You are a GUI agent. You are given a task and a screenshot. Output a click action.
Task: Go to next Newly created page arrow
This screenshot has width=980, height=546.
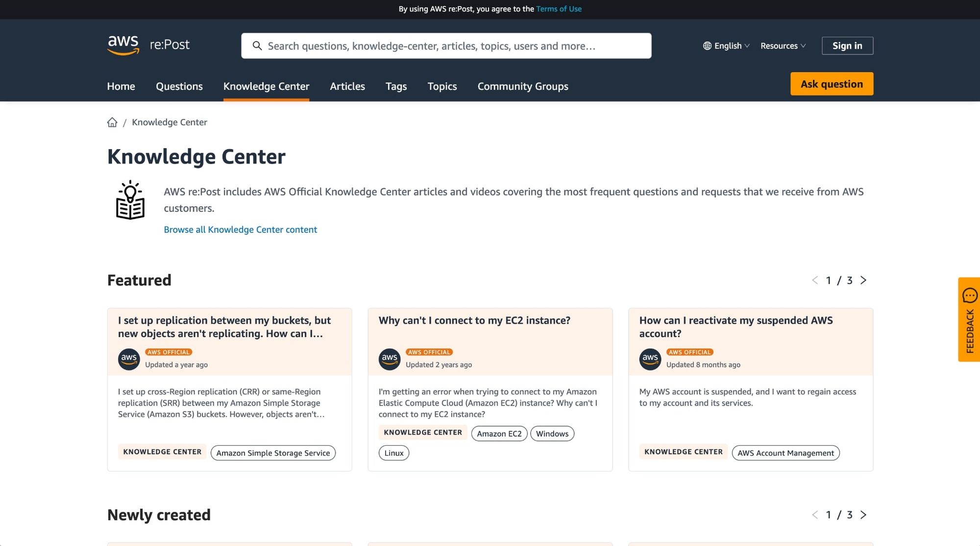coord(863,515)
